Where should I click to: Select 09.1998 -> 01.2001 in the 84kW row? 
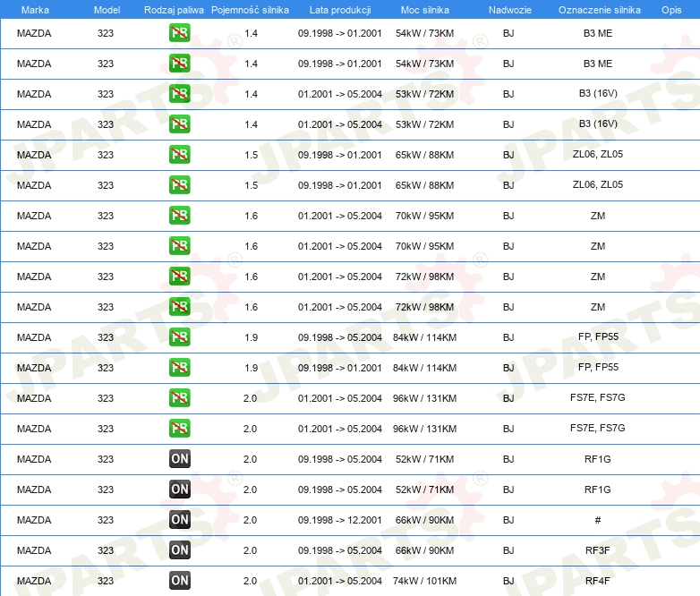pyautogui.click(x=340, y=368)
